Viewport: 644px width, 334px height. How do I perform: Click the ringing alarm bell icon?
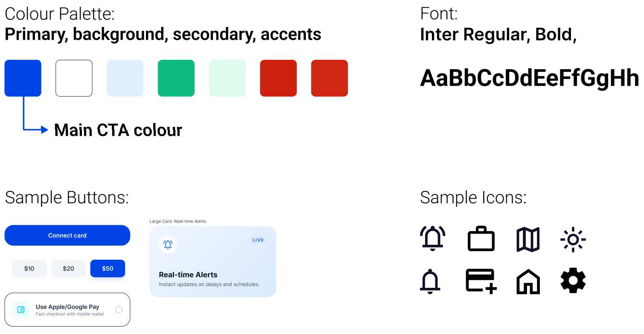pos(433,239)
